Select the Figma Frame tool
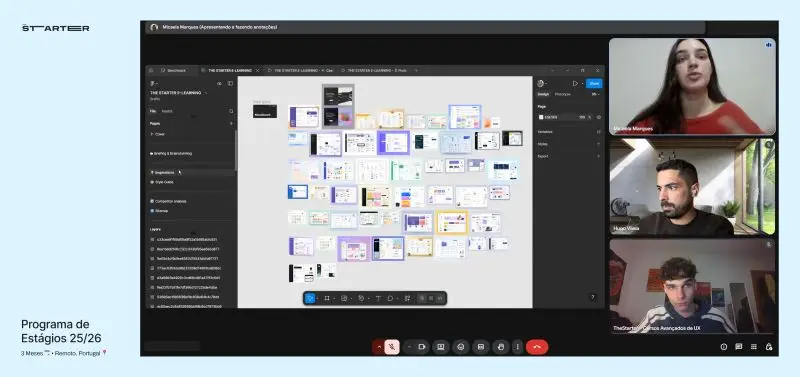Viewport: 800px width, 377px height. click(327, 298)
